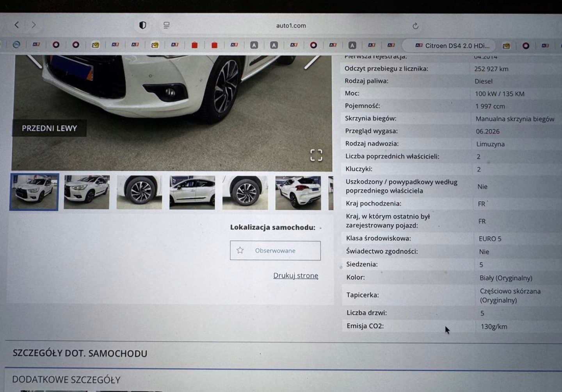Click the Emisja CO2 label

(365, 326)
